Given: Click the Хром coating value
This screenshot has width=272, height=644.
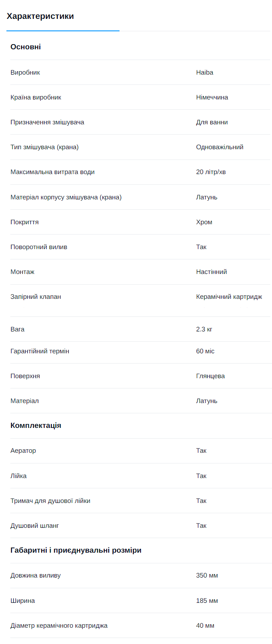Looking at the screenshot, I should pyautogui.click(x=204, y=222).
